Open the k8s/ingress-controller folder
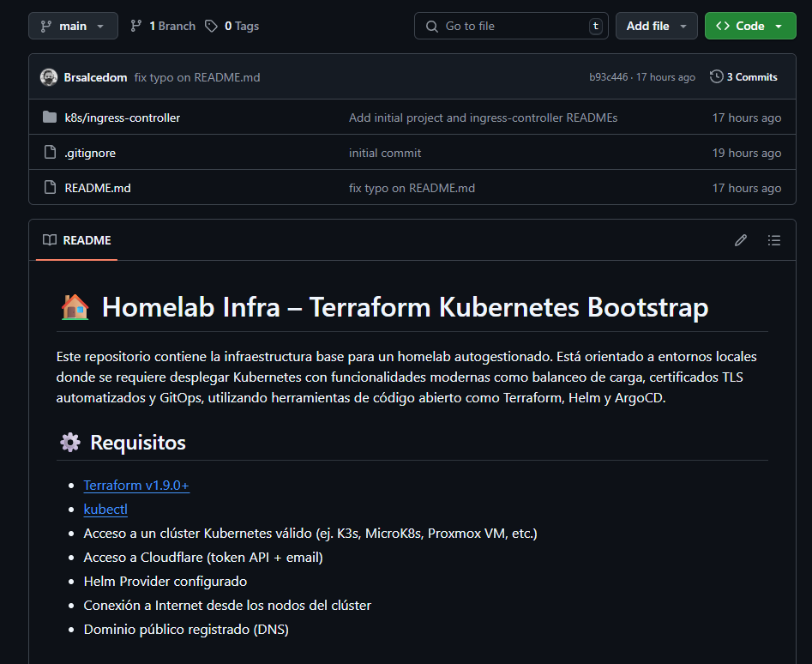The height and width of the screenshot is (664, 812). (x=123, y=118)
